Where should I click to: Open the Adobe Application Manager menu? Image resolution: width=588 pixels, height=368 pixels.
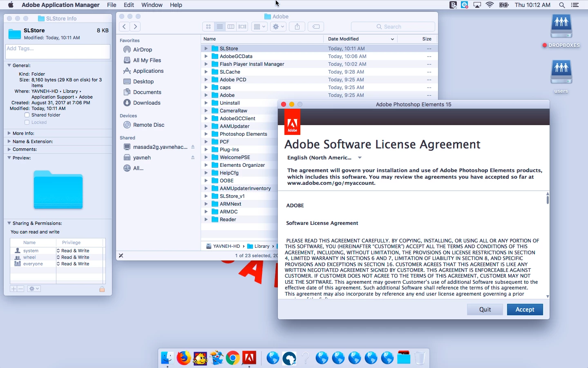tap(60, 5)
